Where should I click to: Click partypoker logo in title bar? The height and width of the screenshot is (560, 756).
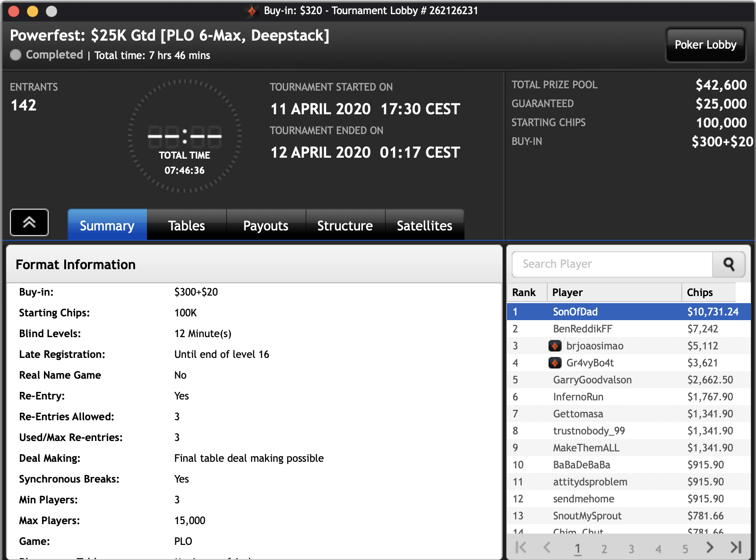click(252, 11)
